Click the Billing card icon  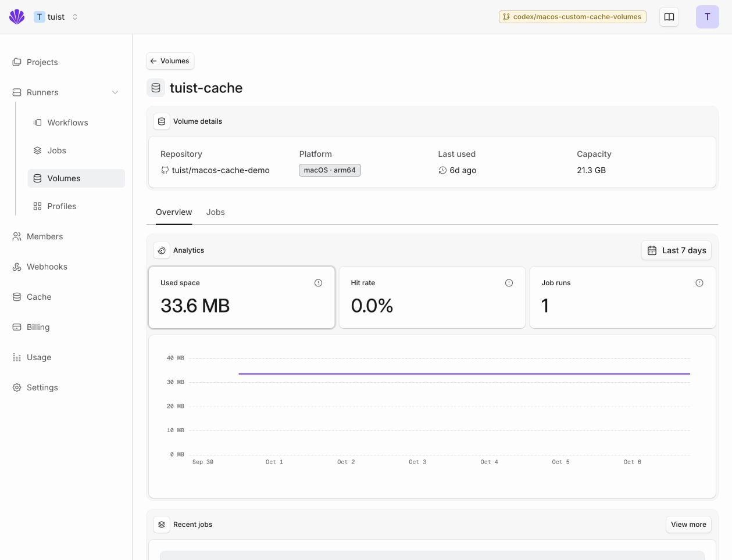tap(17, 327)
